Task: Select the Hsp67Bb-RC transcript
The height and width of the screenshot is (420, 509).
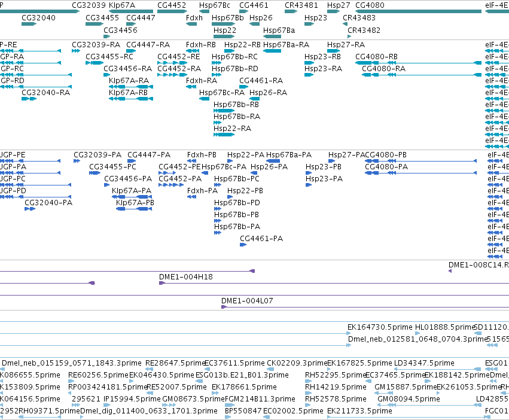Action: (217, 63)
